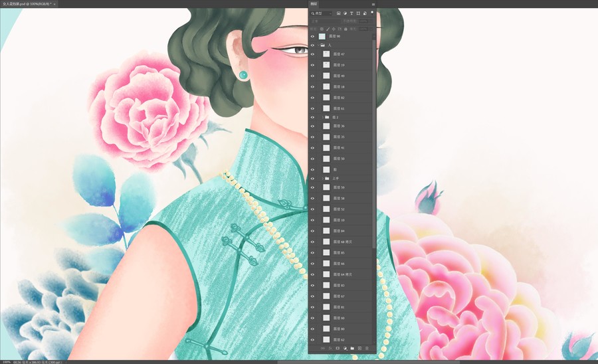Click folder icon of group 组 2
This screenshot has width=598, height=364.
[x=327, y=117]
